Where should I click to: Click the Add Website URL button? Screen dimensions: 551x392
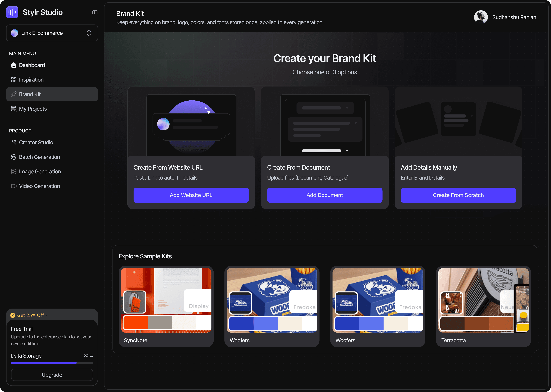191,195
